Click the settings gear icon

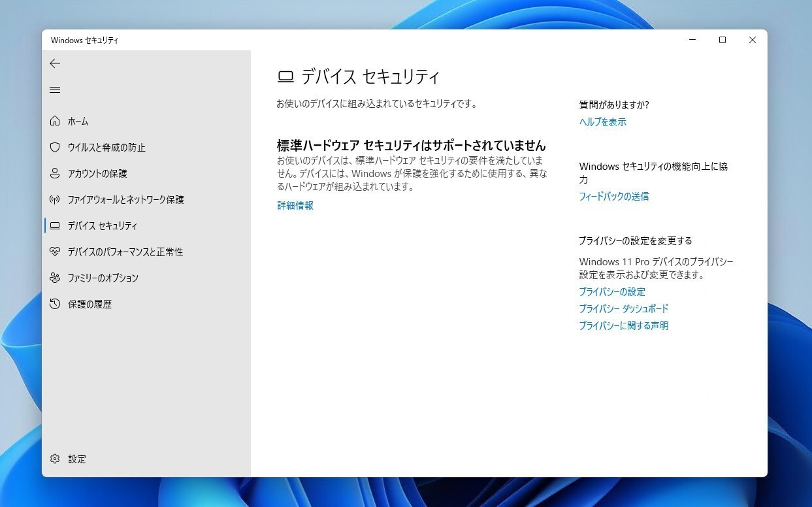55,459
